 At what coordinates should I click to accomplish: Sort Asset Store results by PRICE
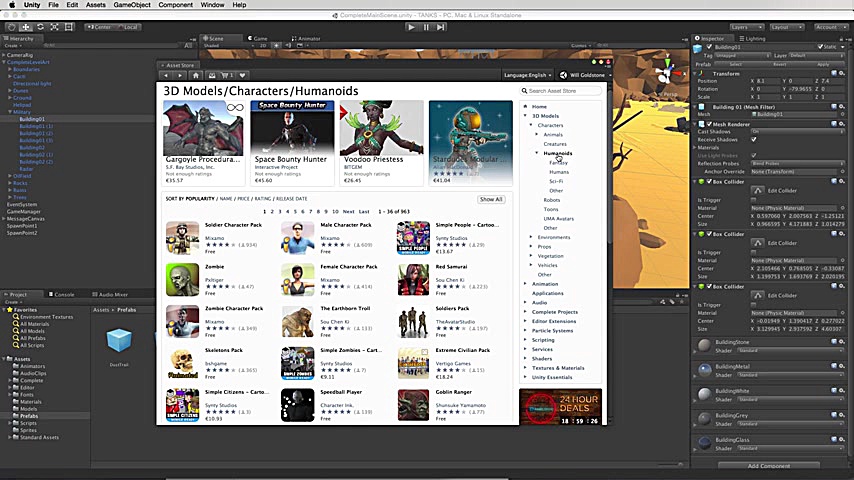pos(243,199)
